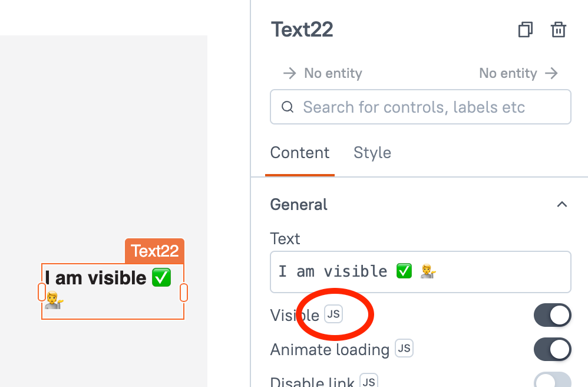The height and width of the screenshot is (387, 588).
Task: Open the JS editor for Disable link
Action: coord(368,381)
